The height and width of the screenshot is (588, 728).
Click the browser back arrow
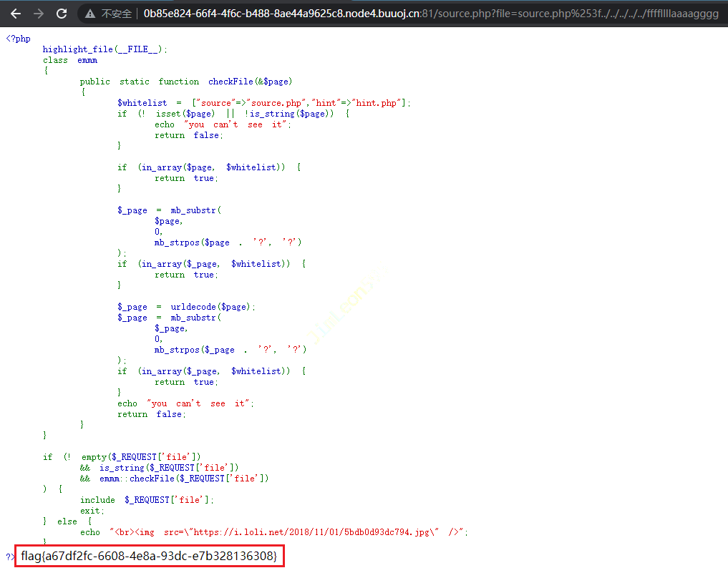15,14
